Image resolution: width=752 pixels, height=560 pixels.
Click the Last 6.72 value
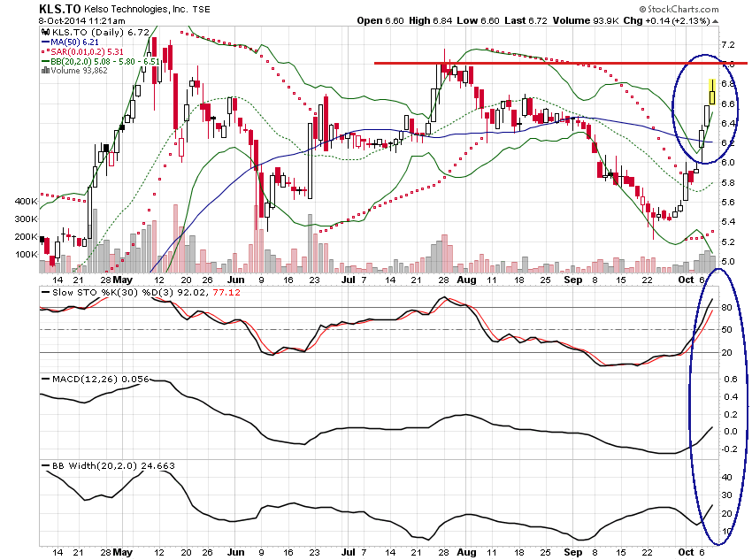[526, 20]
